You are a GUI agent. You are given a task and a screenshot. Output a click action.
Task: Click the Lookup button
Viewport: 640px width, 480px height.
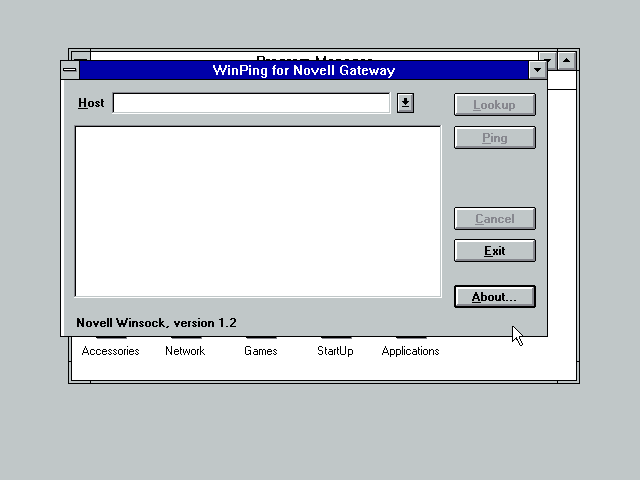point(495,104)
